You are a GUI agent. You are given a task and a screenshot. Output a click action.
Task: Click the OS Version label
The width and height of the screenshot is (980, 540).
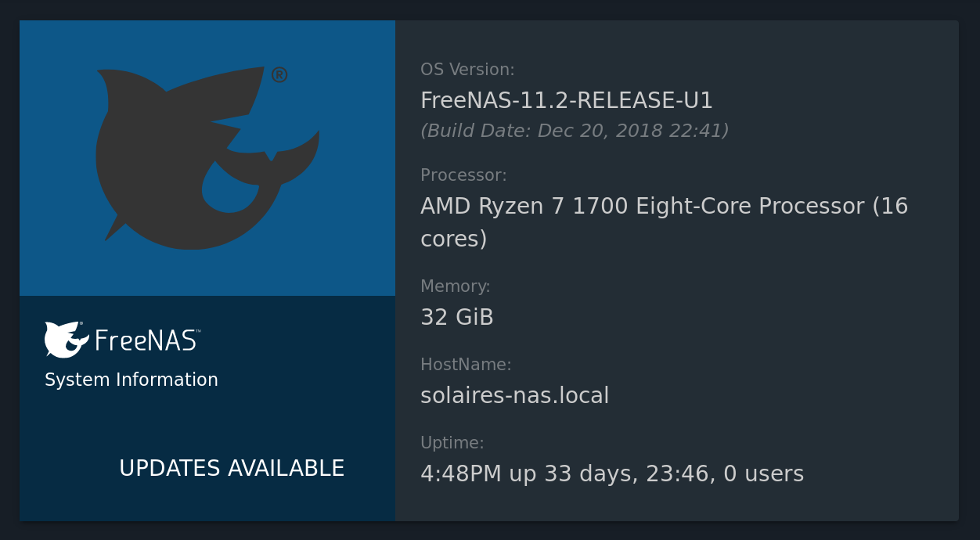click(467, 70)
